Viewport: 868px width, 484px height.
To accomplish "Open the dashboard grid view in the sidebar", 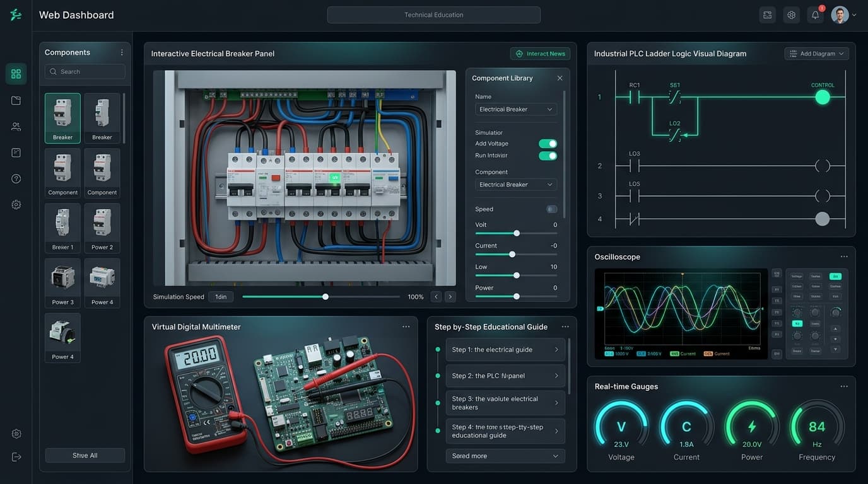I will click(x=16, y=74).
